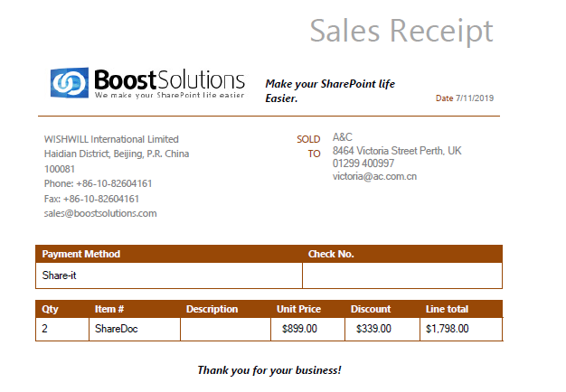Screen dimensions: 566x392
Task: Click the Date 7/11/2019 text
Action: (x=465, y=98)
